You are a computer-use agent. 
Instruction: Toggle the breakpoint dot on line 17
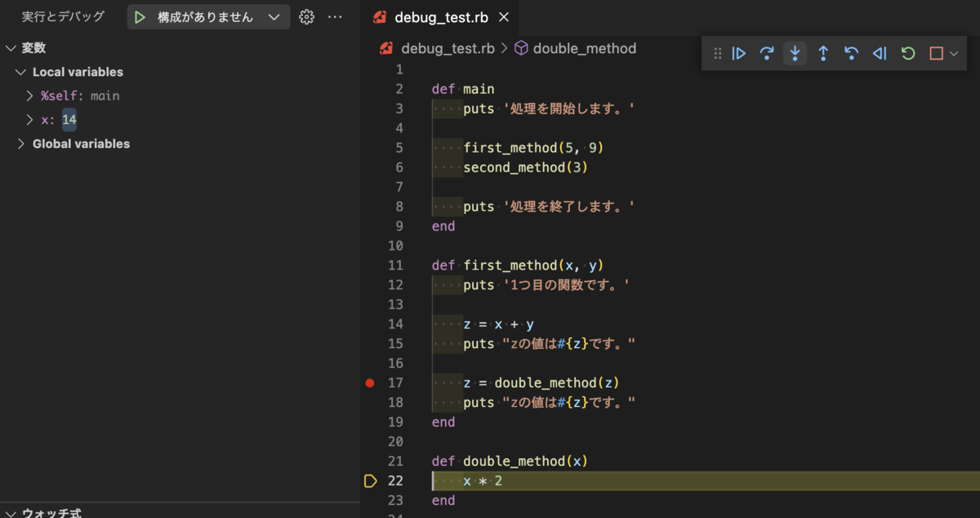[370, 383]
